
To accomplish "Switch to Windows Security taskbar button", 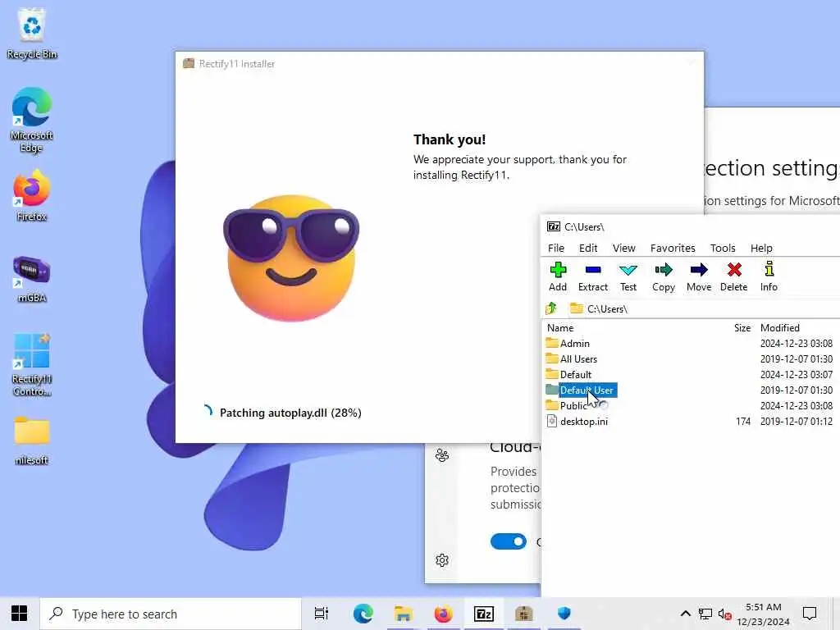I will (564, 614).
